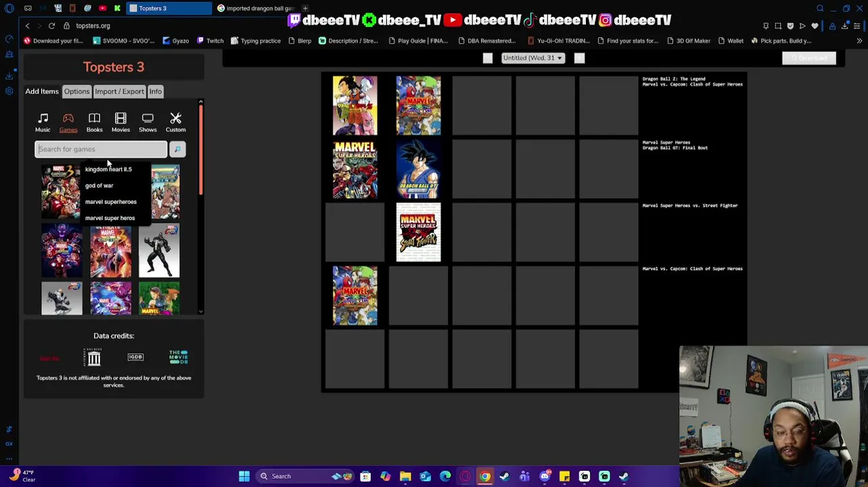This screenshot has width=868, height=487.
Task: Open the Wallet bookmark
Action: tap(730, 41)
